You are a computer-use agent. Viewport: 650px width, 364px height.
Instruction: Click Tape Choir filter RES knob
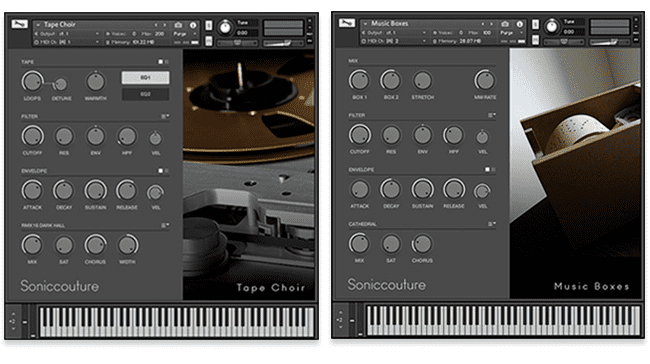64,136
